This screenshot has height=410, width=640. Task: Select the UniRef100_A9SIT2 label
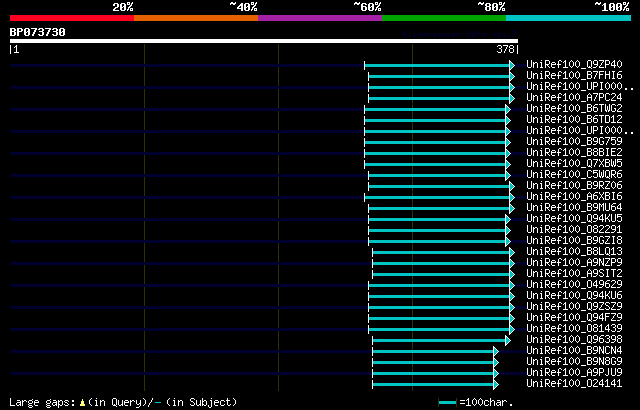[x=574, y=274]
